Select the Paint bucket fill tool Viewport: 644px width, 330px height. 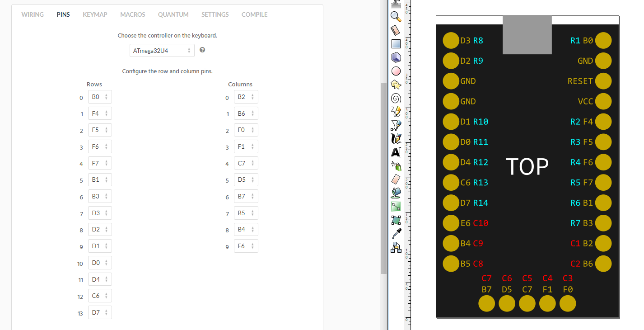(396, 193)
